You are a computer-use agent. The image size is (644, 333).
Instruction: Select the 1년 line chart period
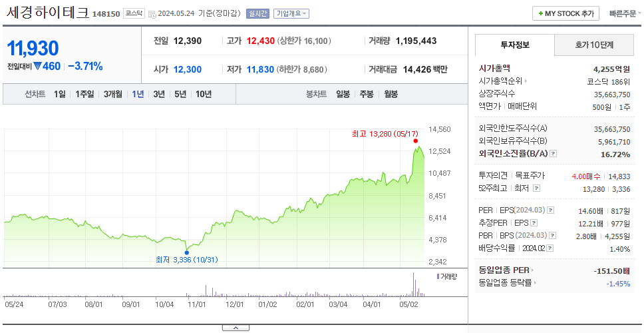(138, 94)
